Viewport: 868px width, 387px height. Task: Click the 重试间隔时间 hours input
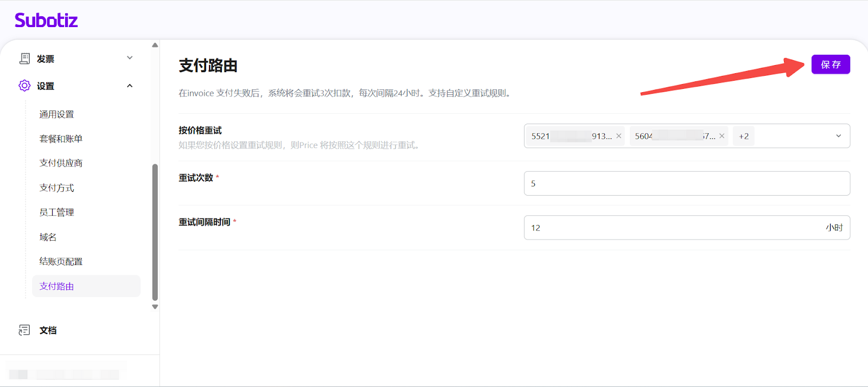point(673,228)
